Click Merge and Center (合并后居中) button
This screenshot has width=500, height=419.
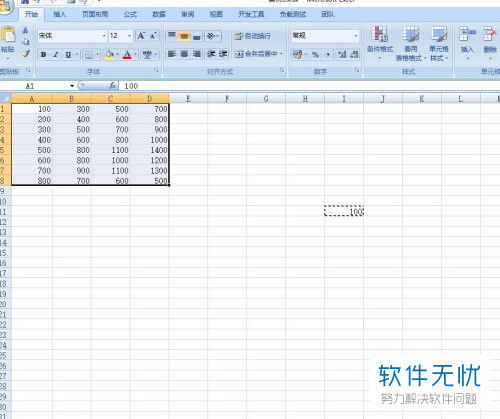point(256,54)
